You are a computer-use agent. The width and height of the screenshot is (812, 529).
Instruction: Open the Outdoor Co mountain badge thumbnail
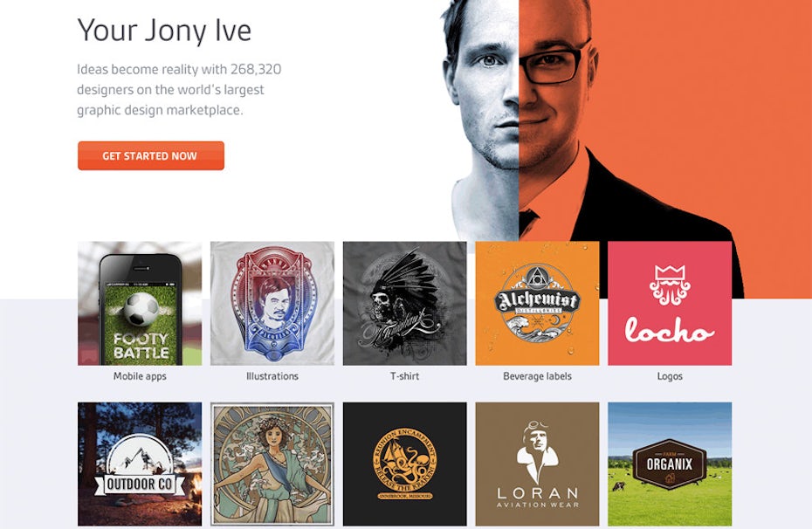click(x=140, y=464)
